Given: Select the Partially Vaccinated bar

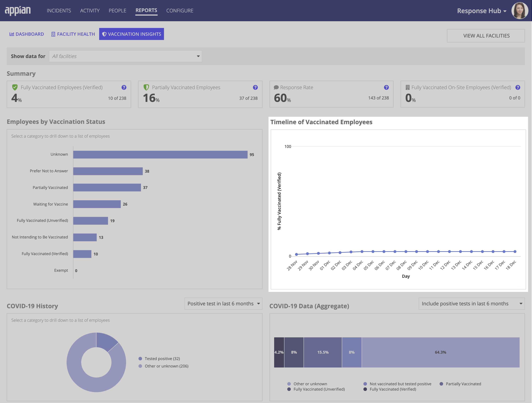Looking at the screenshot, I should tap(107, 188).
